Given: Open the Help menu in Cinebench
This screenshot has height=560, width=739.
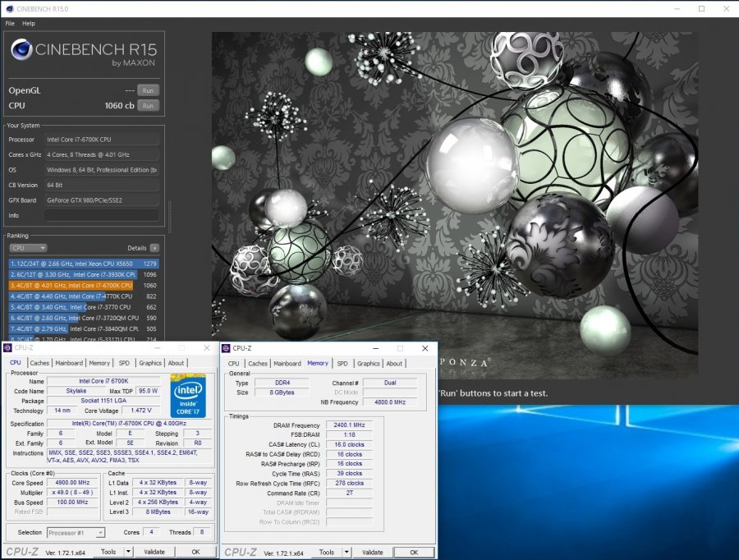Looking at the screenshot, I should 28,23.
